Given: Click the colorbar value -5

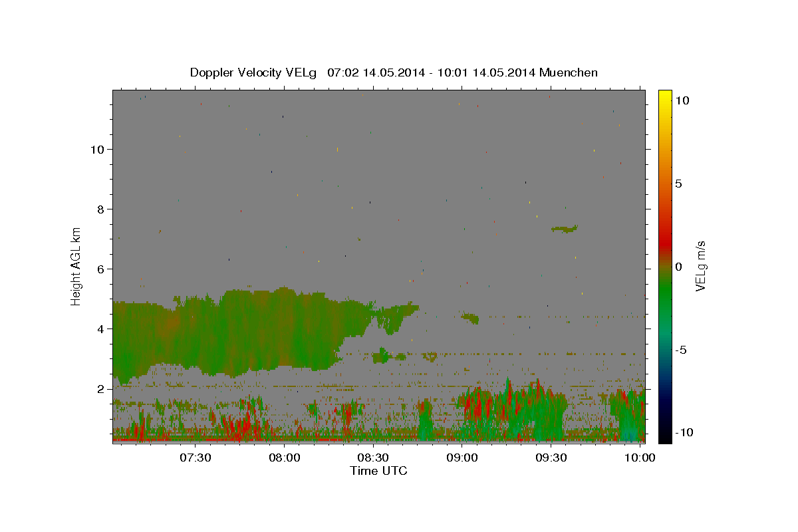Looking at the screenshot, I should point(681,350).
